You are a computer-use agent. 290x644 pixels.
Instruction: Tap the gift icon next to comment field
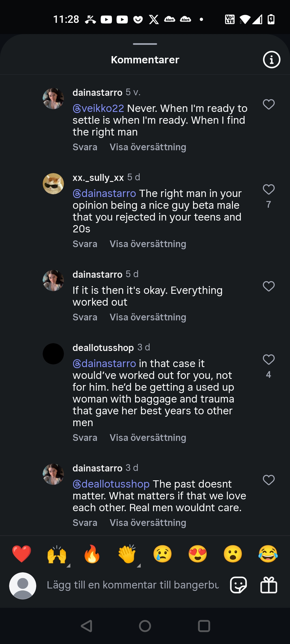pyautogui.click(x=269, y=585)
